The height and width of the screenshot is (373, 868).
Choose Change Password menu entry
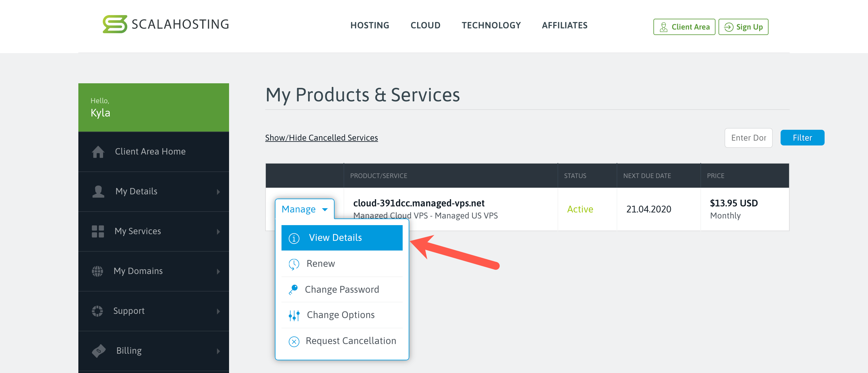point(342,289)
